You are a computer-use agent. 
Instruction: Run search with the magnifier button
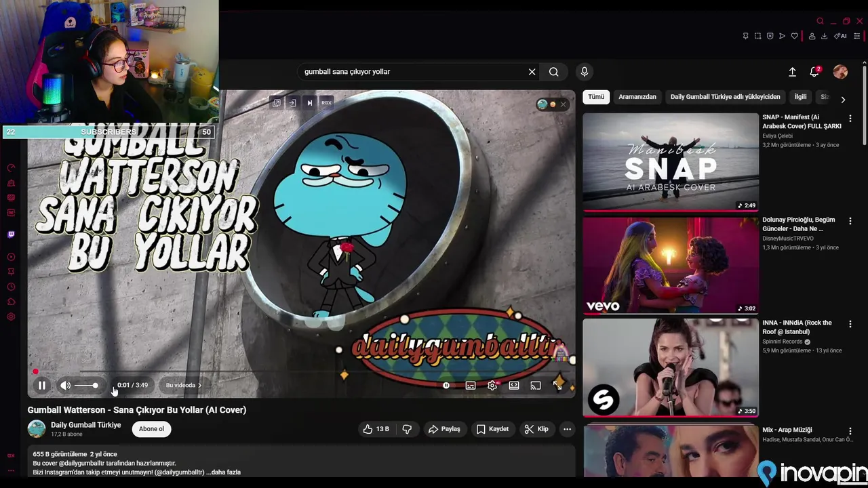pos(554,72)
